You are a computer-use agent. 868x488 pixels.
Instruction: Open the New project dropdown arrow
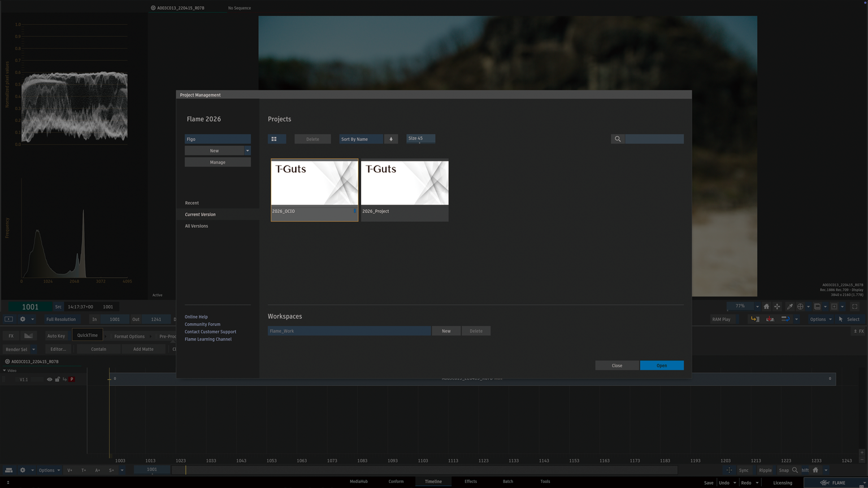[248, 151]
